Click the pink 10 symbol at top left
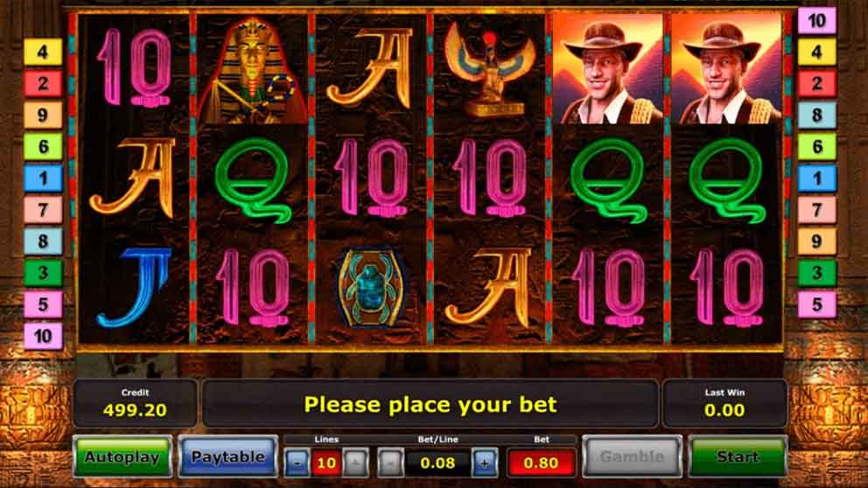Screen dimensions: 868x488 135,67
